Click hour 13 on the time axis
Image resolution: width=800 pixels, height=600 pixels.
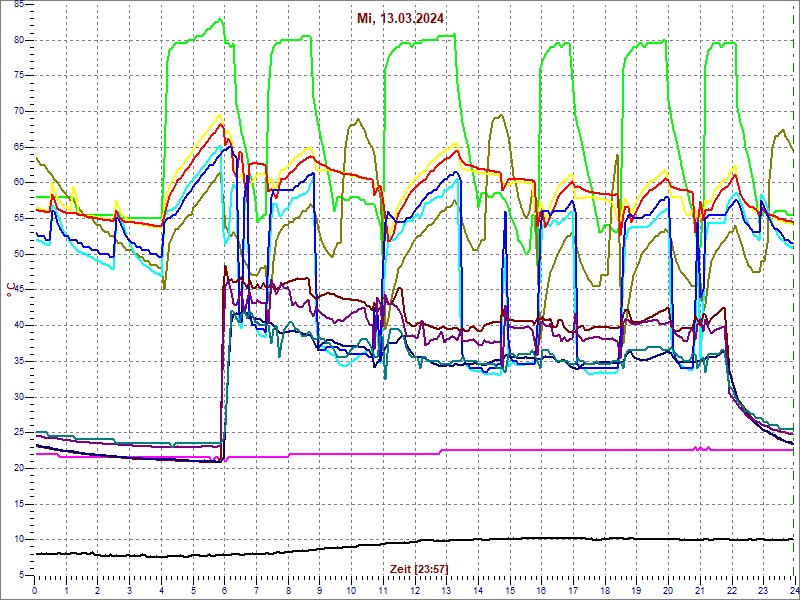[446, 590]
